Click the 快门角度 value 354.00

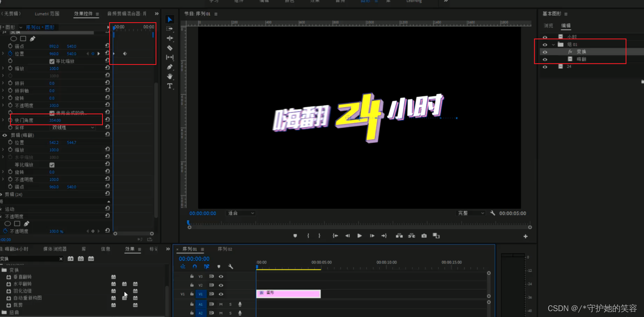click(55, 120)
